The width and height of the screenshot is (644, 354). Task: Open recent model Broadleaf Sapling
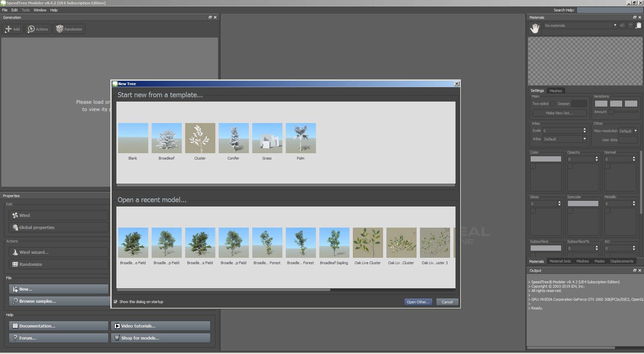coord(334,246)
